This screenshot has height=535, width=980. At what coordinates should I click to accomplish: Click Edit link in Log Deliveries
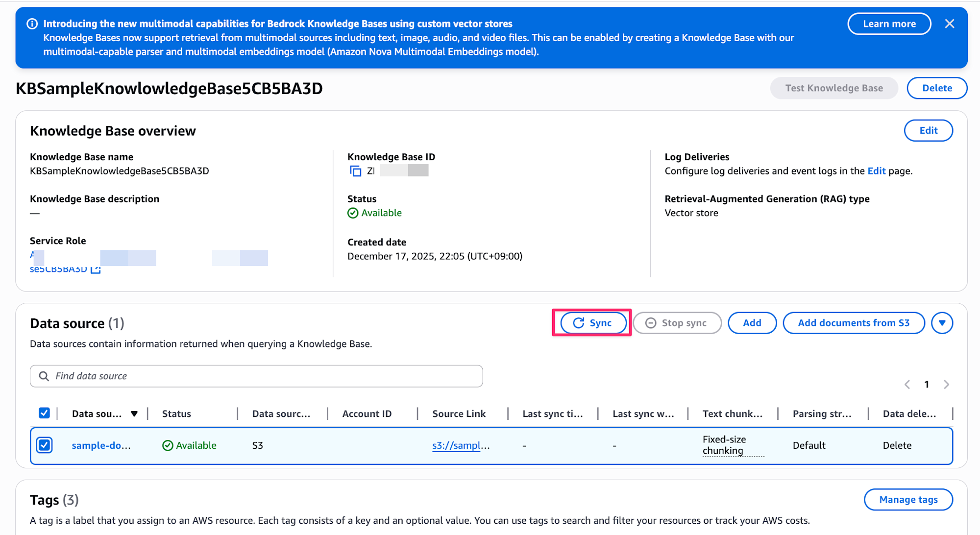(x=876, y=171)
